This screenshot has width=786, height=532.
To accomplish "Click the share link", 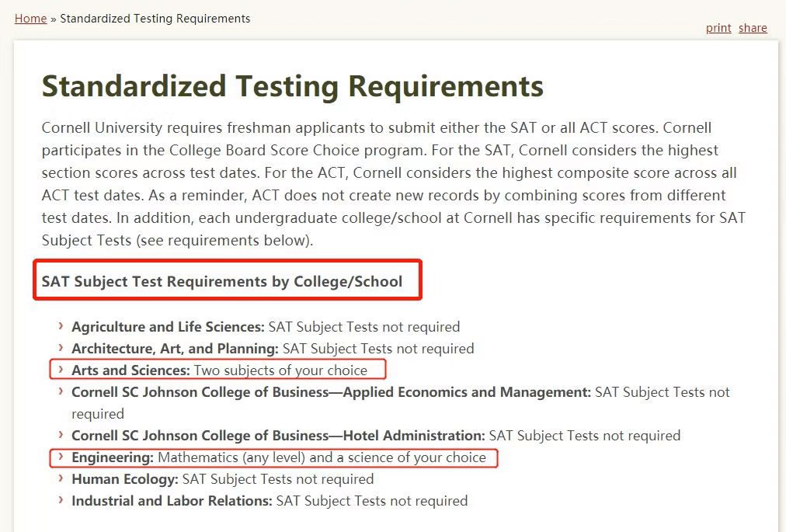I will pyautogui.click(x=753, y=28).
